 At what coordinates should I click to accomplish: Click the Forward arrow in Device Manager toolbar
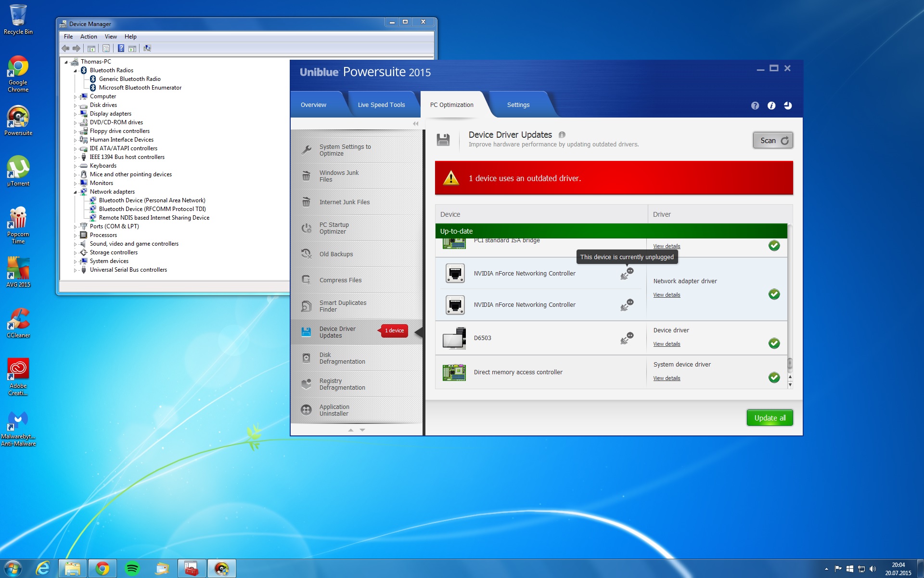click(76, 48)
